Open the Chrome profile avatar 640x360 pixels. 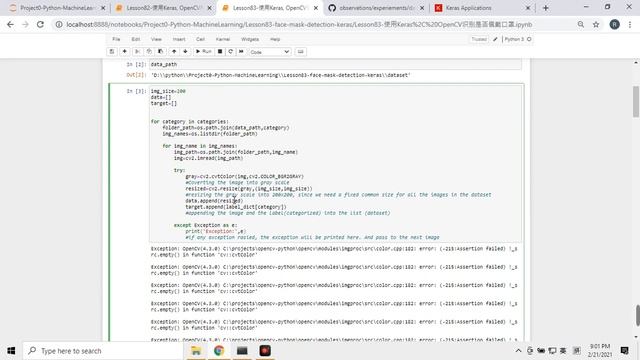coord(614,24)
